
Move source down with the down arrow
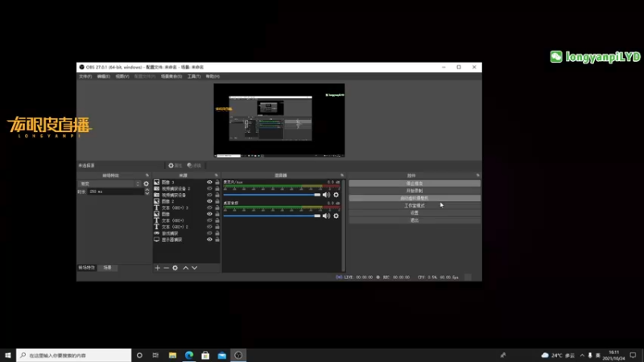(195, 268)
